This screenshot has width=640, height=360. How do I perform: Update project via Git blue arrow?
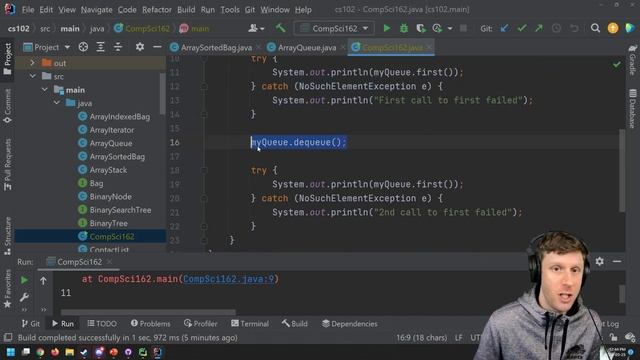pos(504,28)
